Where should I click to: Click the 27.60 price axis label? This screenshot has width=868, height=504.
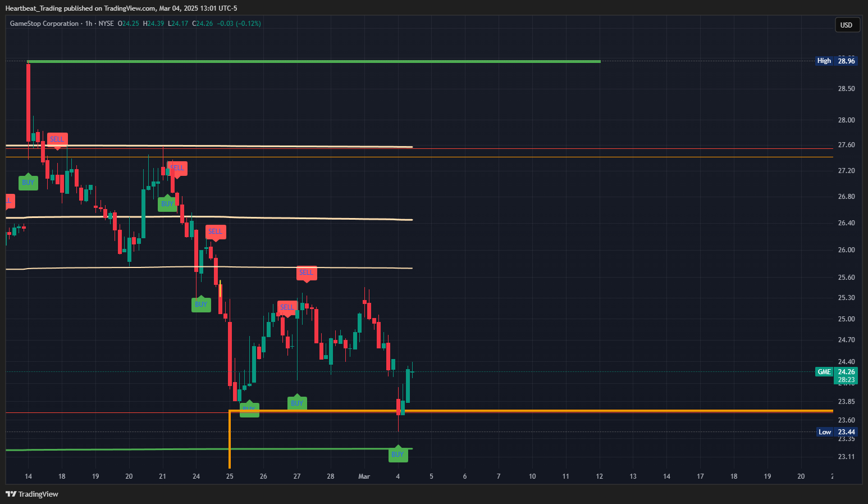[x=847, y=145]
